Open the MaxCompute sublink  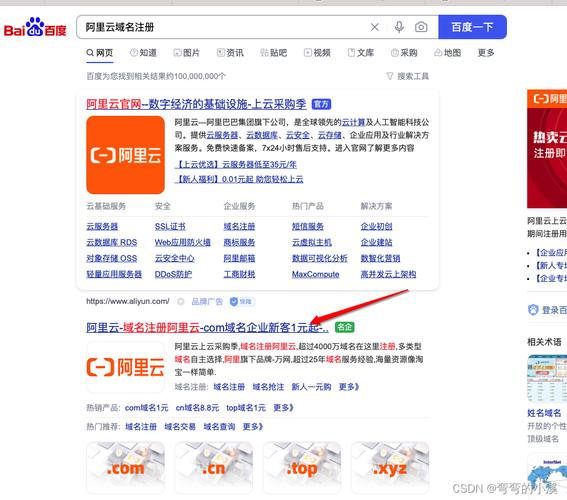coord(316,274)
